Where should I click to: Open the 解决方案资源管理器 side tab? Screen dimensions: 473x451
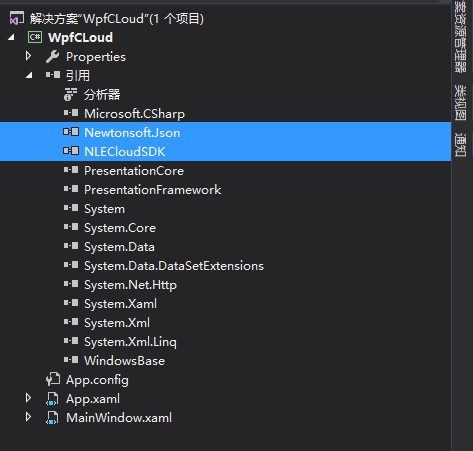coord(460,37)
